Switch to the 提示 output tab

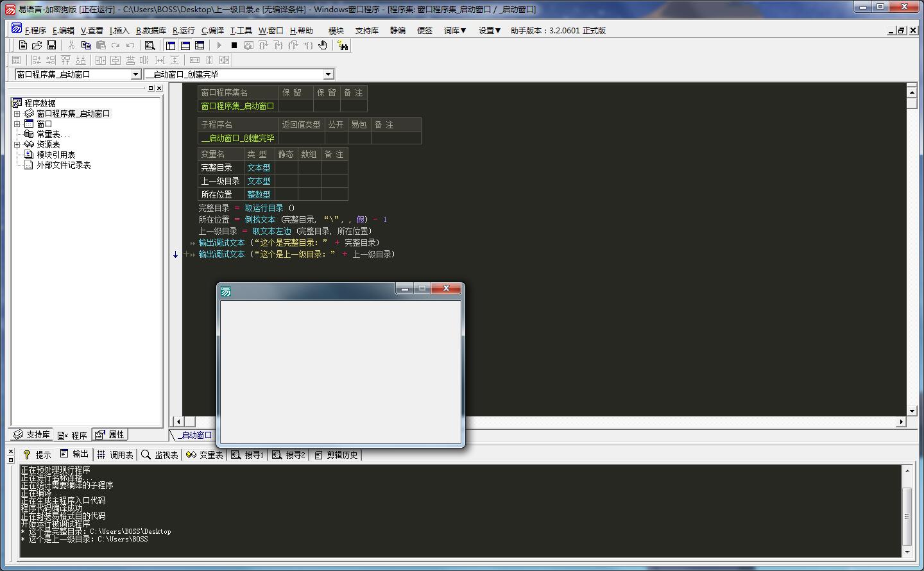37,454
